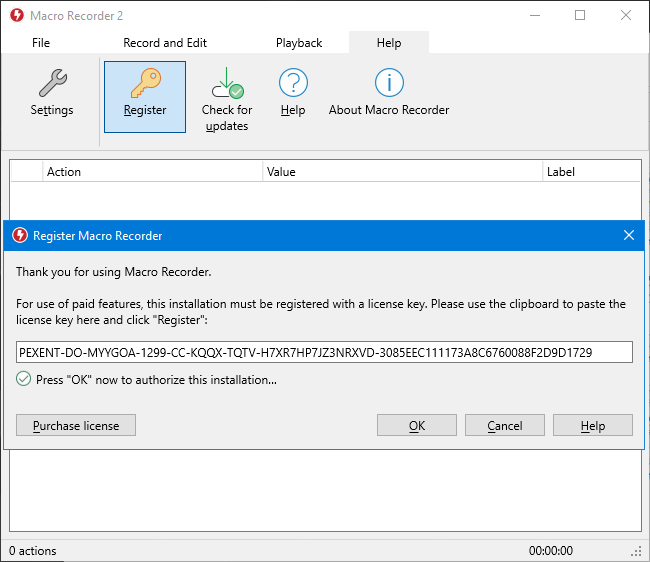Click the "0 actions" status text
The image size is (650, 562).
click(x=33, y=551)
